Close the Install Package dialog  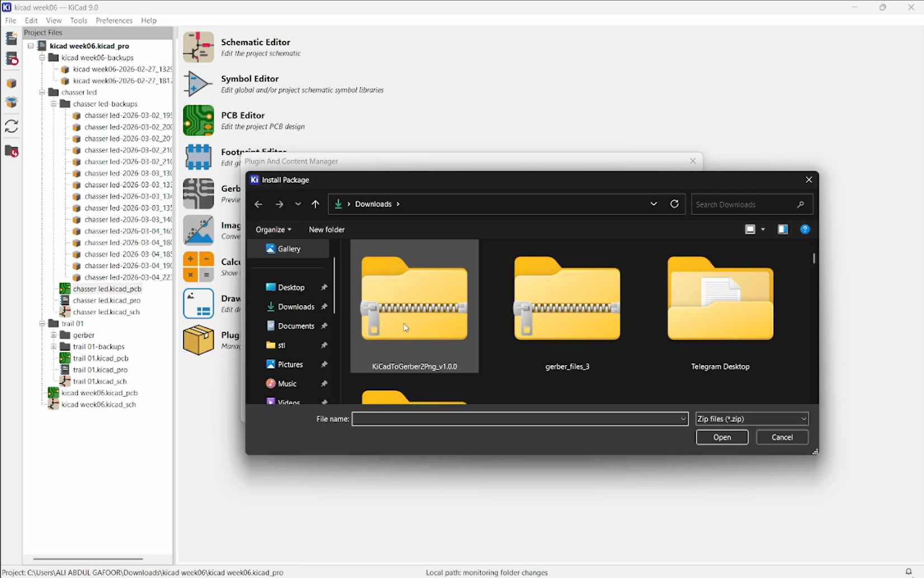pyautogui.click(x=809, y=179)
